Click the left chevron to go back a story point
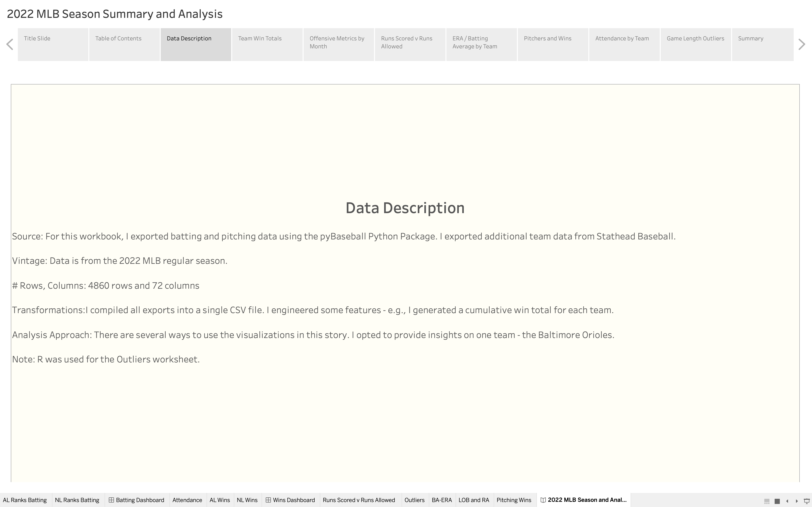Image resolution: width=812 pixels, height=507 pixels. [x=10, y=44]
